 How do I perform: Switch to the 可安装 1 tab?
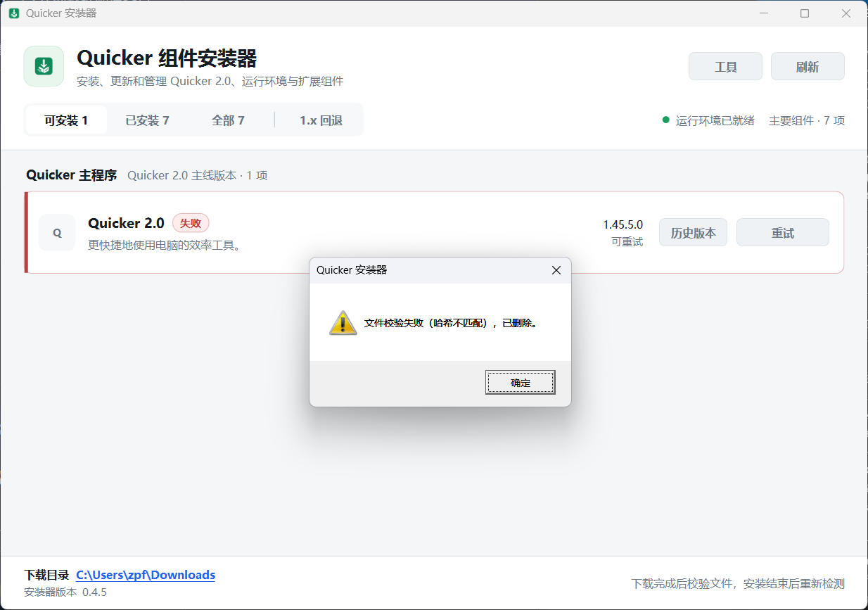[x=66, y=120]
